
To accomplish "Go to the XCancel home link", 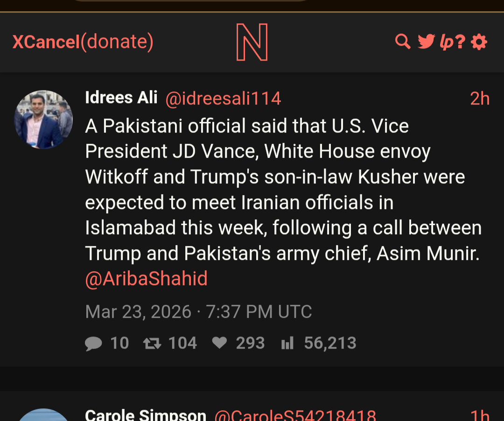I will 46,42.
